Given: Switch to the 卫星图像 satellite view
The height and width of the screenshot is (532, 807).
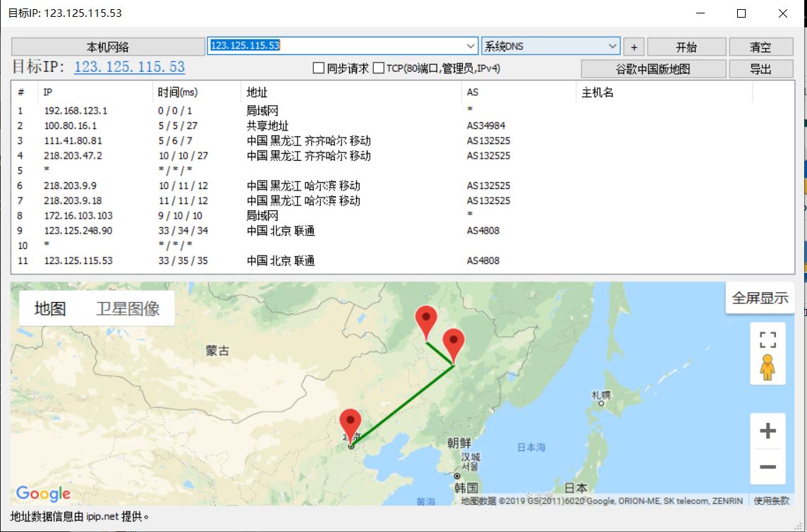Looking at the screenshot, I should pyautogui.click(x=128, y=308).
